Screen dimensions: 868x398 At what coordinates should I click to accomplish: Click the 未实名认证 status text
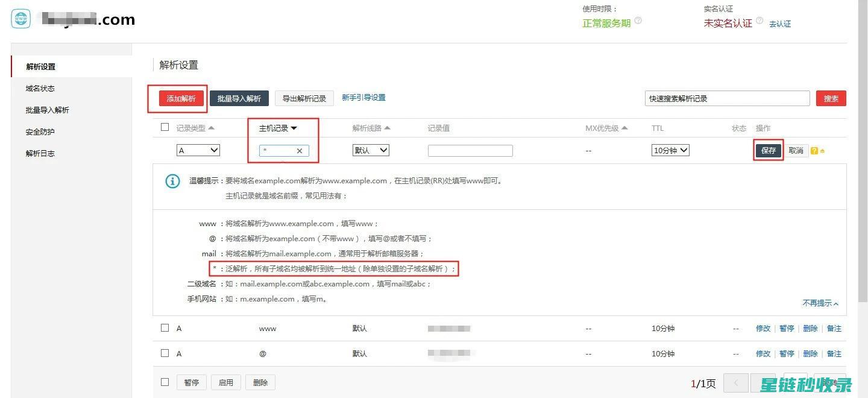(728, 23)
